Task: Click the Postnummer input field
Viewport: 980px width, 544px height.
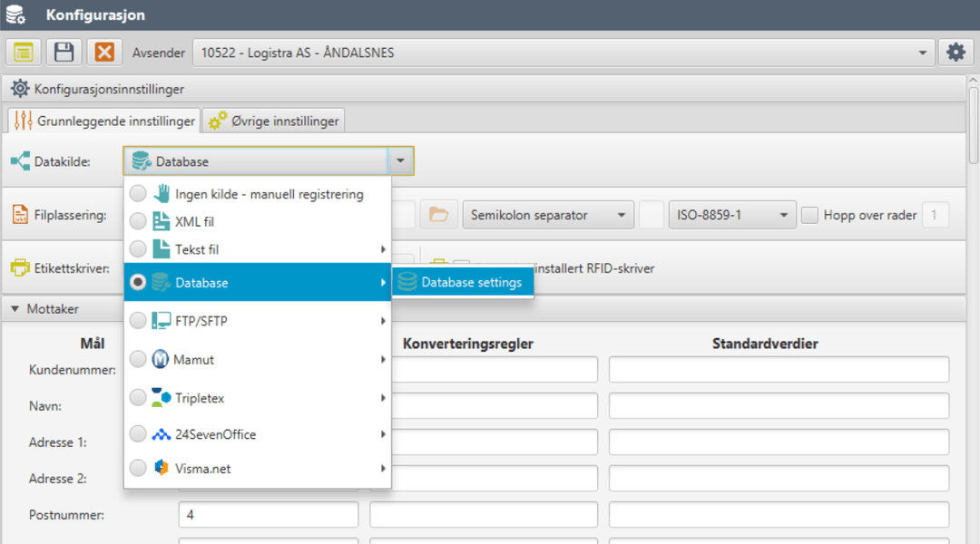Action: [x=268, y=514]
